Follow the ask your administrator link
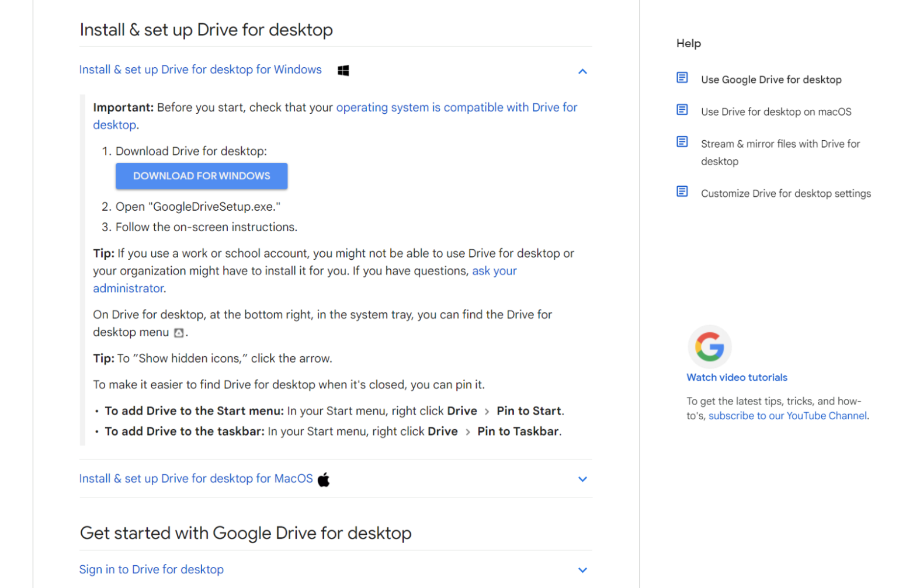 coord(494,271)
